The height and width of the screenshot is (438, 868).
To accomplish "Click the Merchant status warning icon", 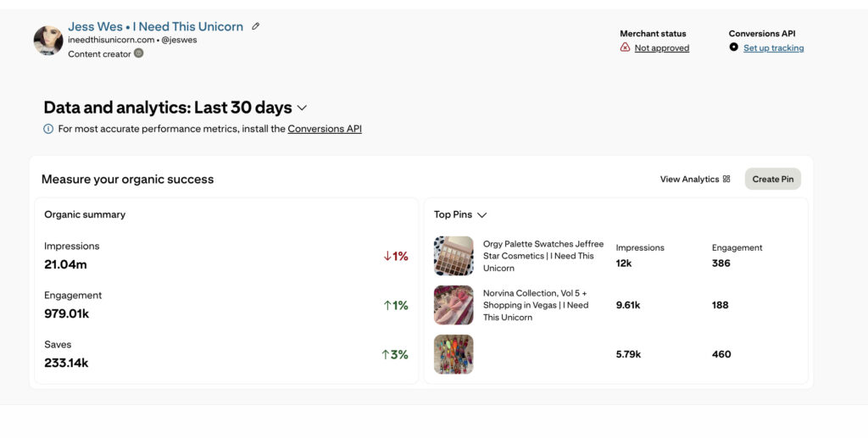I will pos(626,47).
